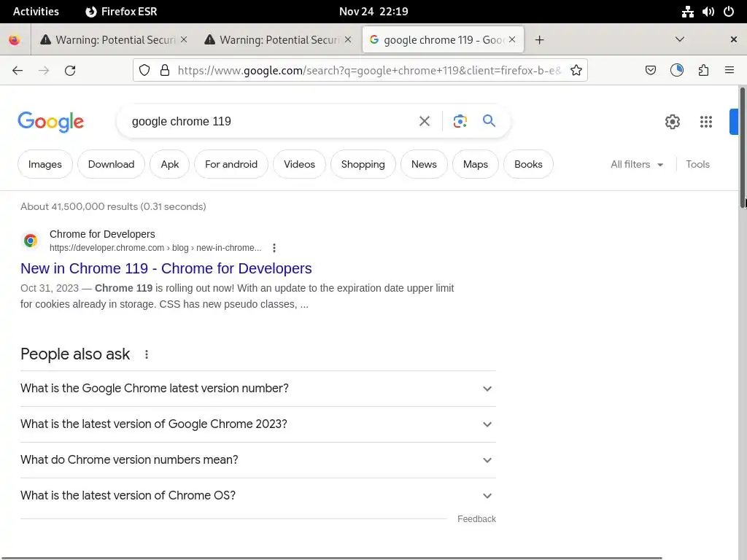Click the Chrome favicon beside result
Viewport: 747px width, 560px height.
click(31, 241)
